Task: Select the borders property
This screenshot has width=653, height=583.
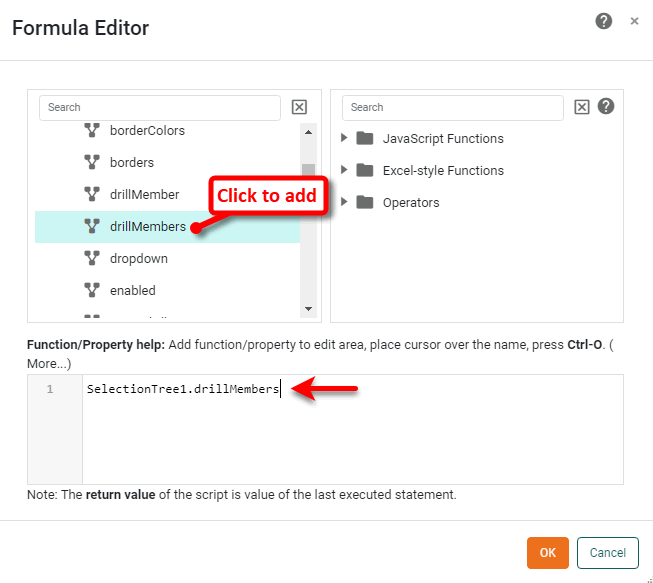Action: [x=132, y=162]
